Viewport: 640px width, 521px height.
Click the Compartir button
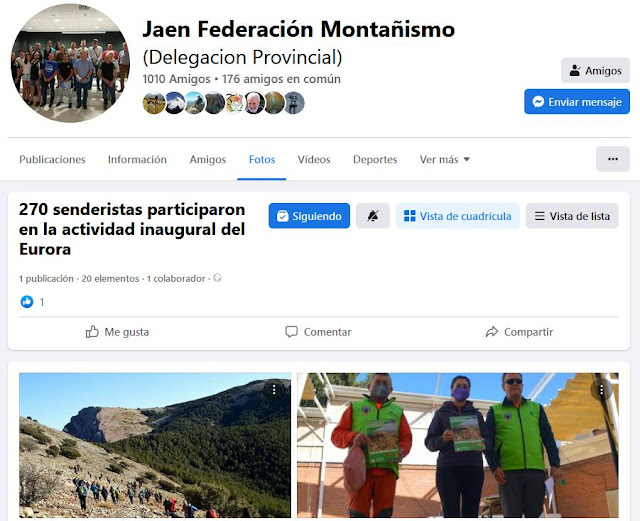coord(519,332)
